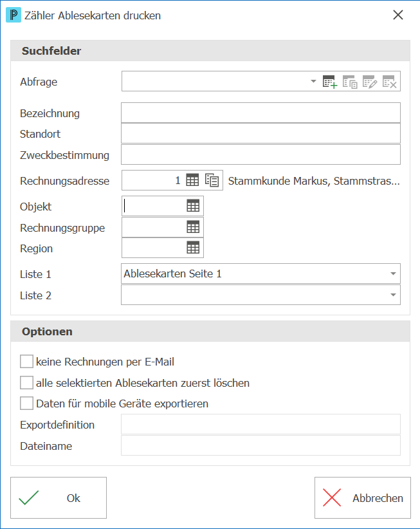Toggle Daten für mobile Geräte exportieren

(26, 404)
